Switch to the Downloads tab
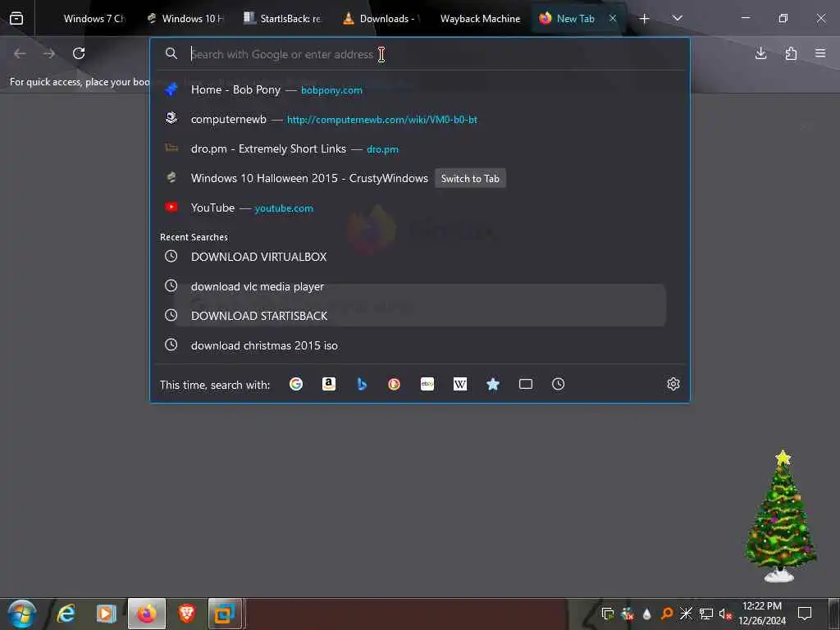Screen dimensions: 840x630 click(x=381, y=19)
